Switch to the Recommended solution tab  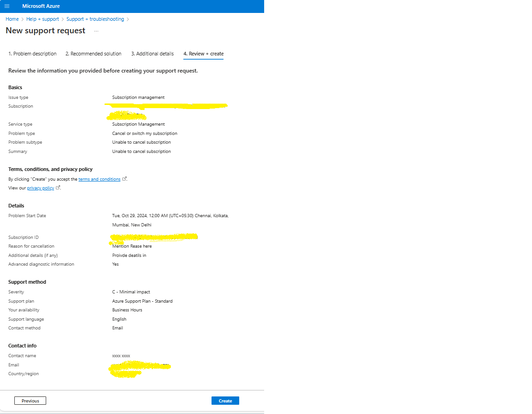(x=93, y=54)
